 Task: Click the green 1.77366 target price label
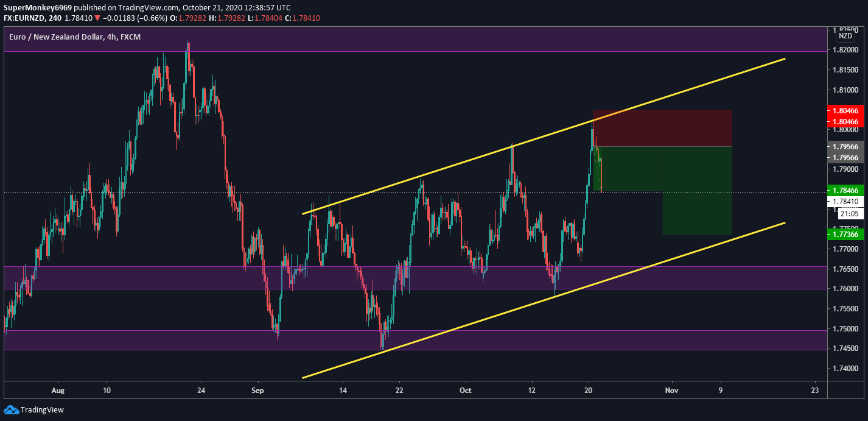[x=847, y=234]
